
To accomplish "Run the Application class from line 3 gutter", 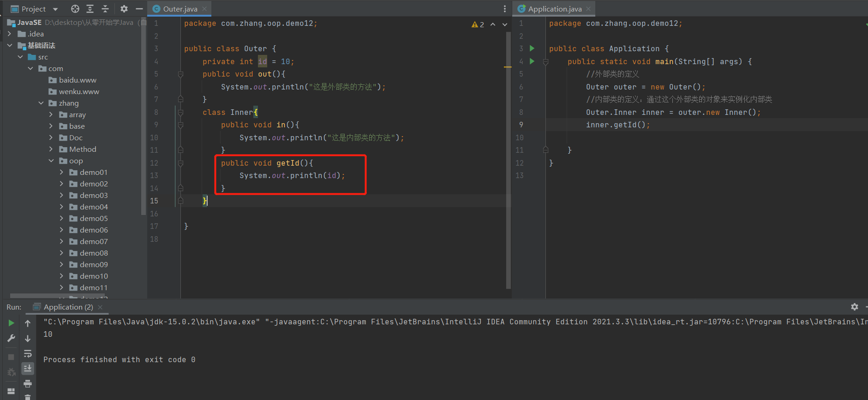I will tap(532, 48).
